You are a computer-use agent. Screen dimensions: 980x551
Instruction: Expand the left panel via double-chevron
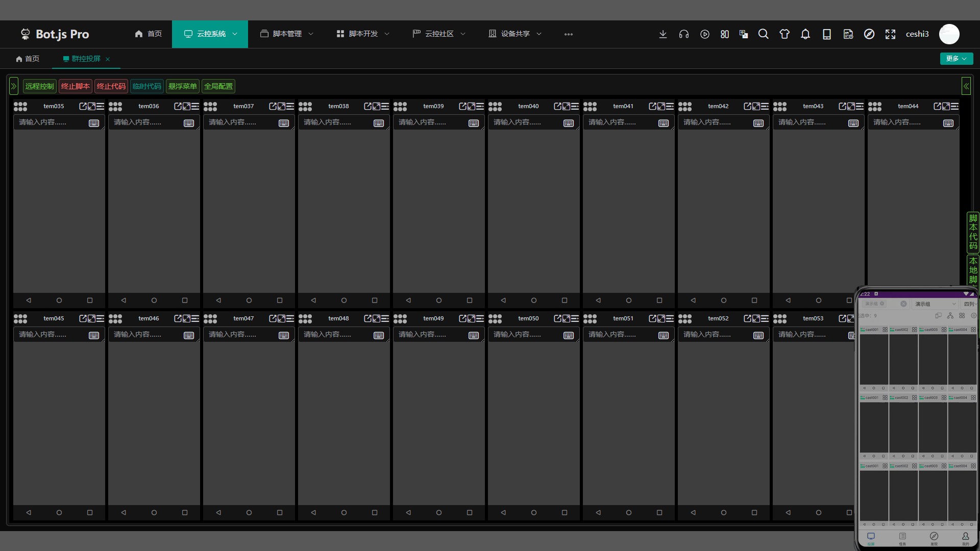(x=14, y=86)
